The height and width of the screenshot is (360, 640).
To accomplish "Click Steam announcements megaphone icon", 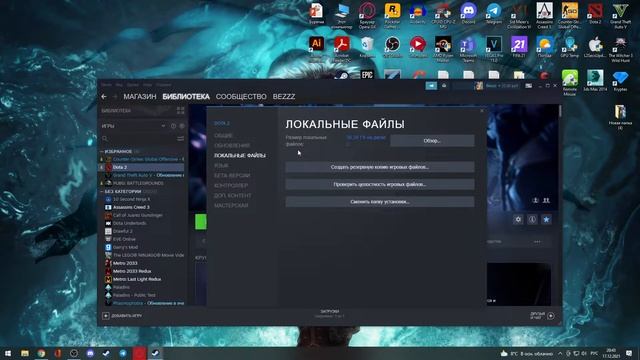I will [431, 86].
